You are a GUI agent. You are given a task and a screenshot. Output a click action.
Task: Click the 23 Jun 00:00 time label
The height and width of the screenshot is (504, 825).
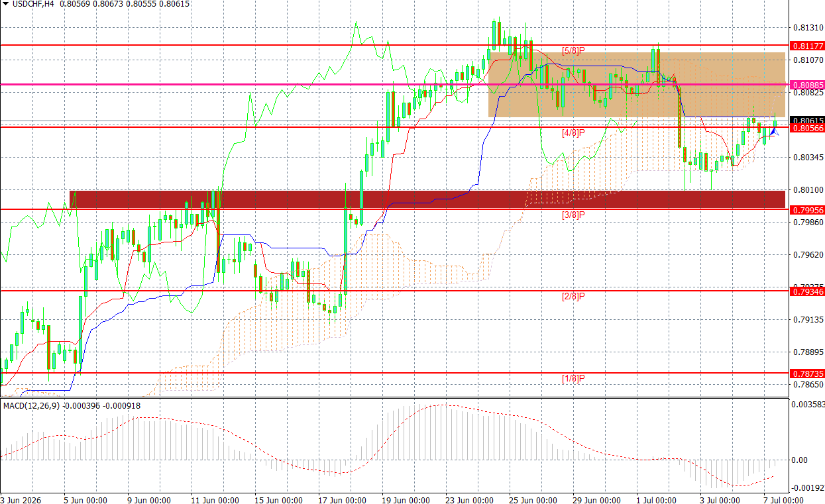coord(469,500)
